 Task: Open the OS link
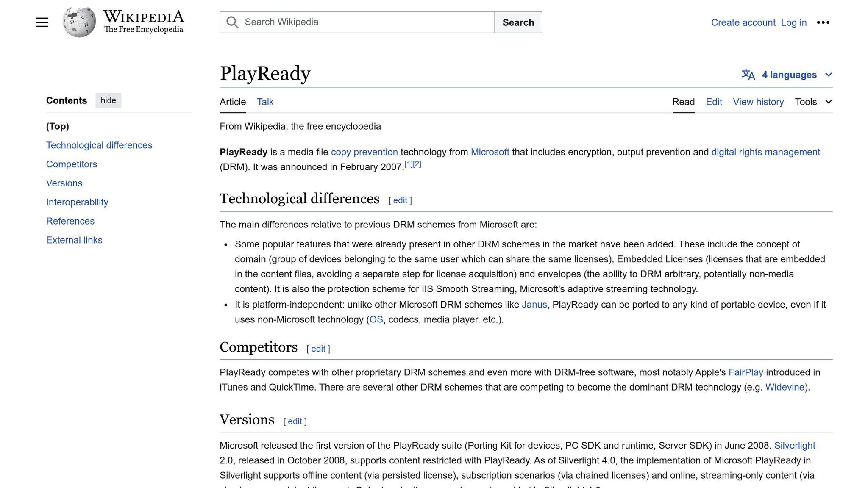pyautogui.click(x=376, y=319)
